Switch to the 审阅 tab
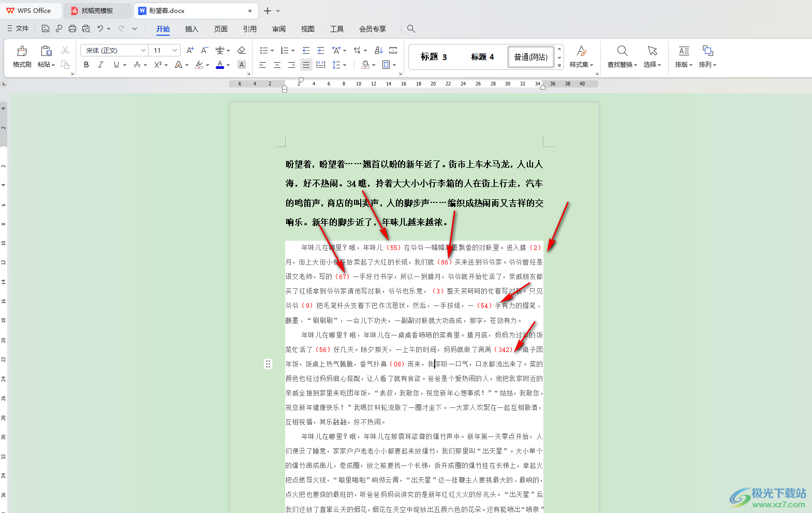Viewport: 812px width, 513px height. coord(279,29)
